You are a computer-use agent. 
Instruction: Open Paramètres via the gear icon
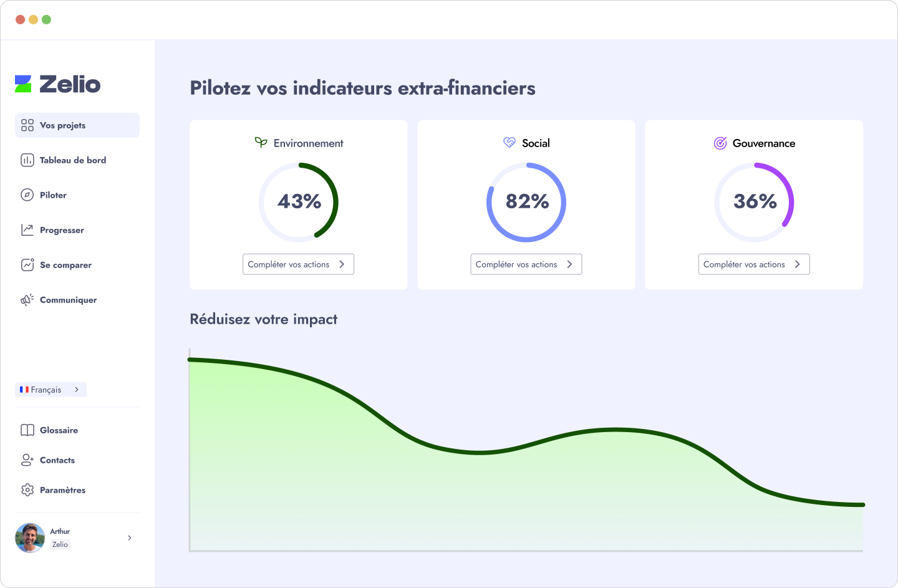[x=27, y=490]
